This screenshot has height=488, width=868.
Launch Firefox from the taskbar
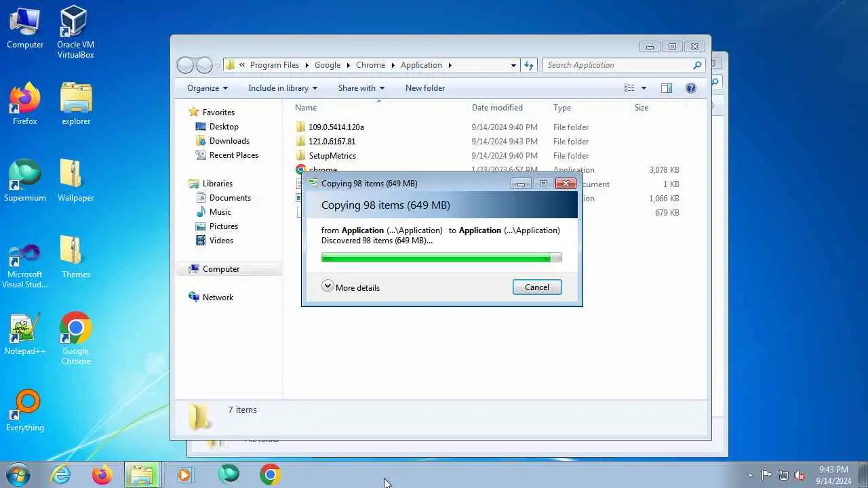(102, 474)
